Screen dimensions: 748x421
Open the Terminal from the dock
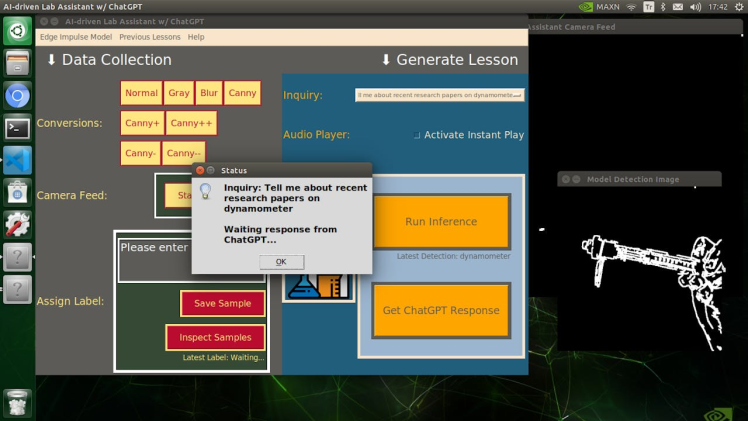17,128
